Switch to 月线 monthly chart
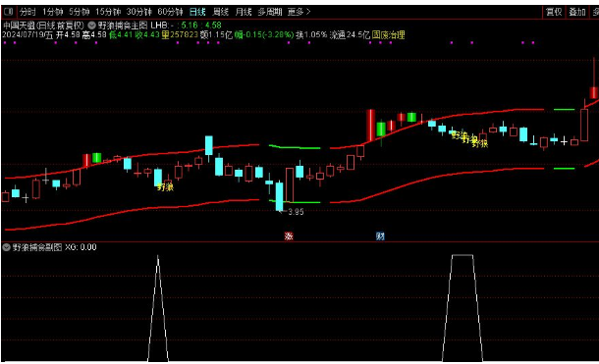Screen dimensions: 599x364 coord(244,12)
